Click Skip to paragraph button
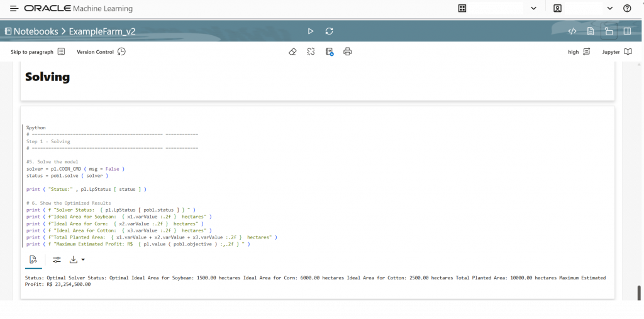Image resolution: width=644 pixels, height=319 pixels. [38, 51]
